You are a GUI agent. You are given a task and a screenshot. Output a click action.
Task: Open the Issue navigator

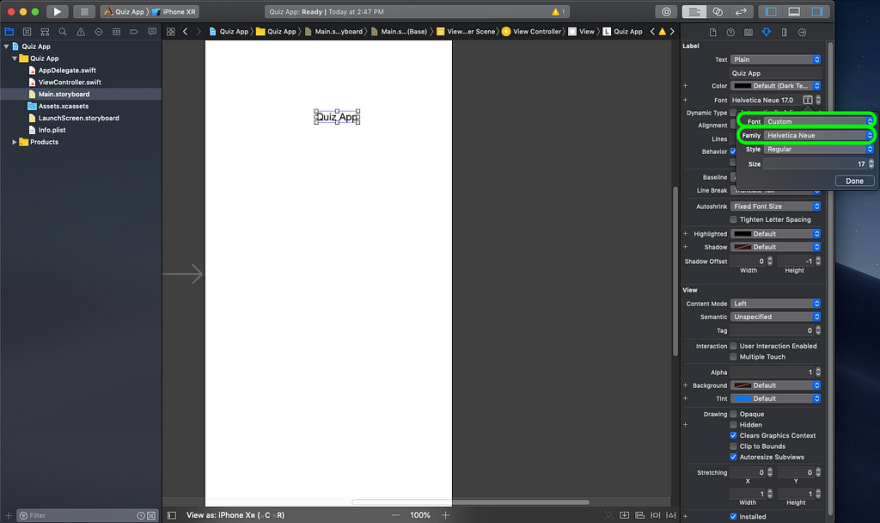81,32
